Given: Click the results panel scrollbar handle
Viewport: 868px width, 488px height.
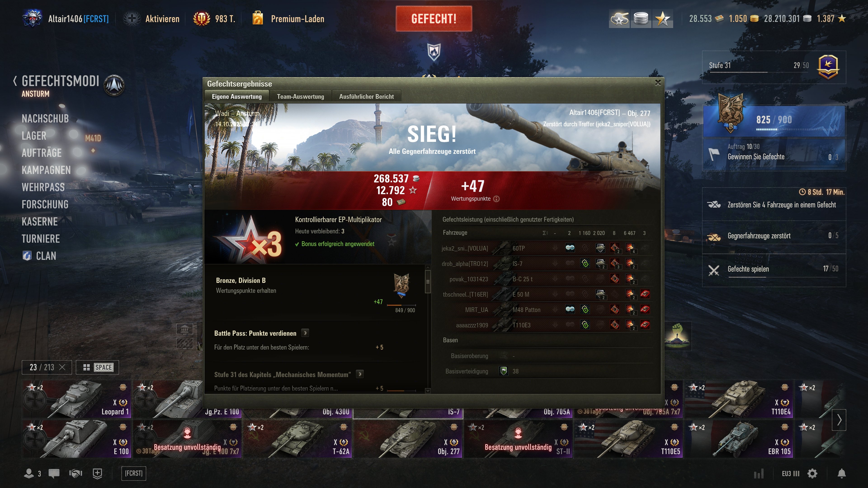Looking at the screenshot, I should 428,282.
